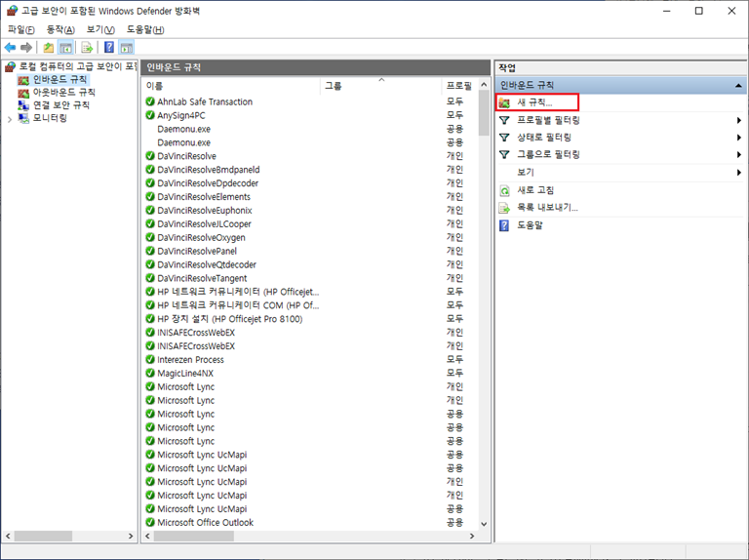Click the Export list toolbar icon

(x=87, y=47)
